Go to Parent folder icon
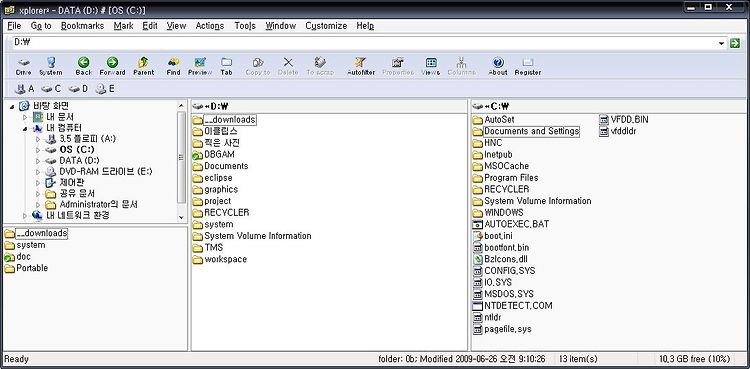The height and width of the screenshot is (369, 750). pos(143,66)
